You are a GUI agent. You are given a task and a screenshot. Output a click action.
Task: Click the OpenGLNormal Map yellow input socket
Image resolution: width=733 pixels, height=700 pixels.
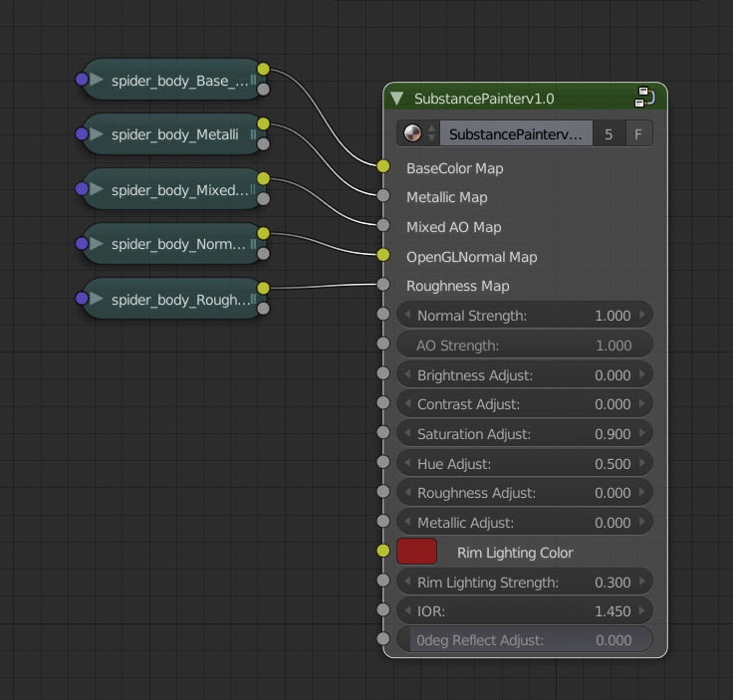click(383, 255)
